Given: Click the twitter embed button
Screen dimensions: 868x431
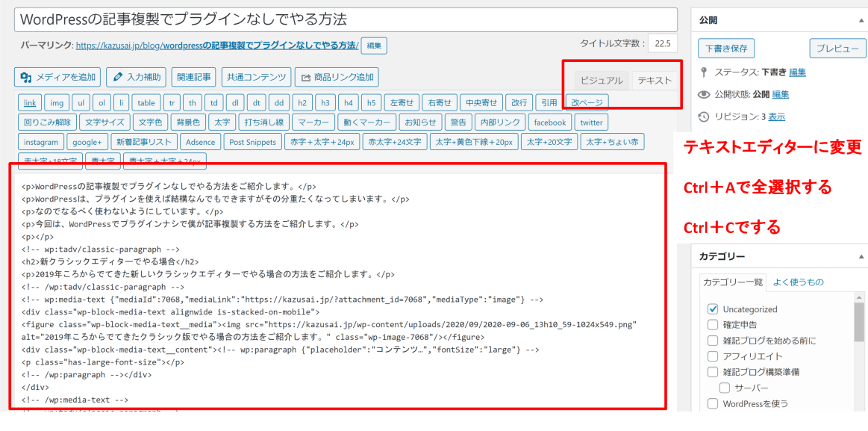Looking at the screenshot, I should click(592, 123).
